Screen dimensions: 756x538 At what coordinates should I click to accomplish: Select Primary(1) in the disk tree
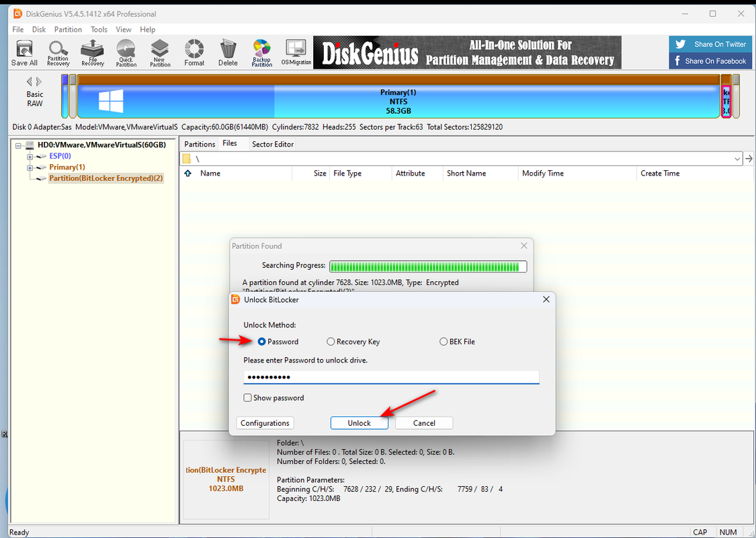pos(67,167)
